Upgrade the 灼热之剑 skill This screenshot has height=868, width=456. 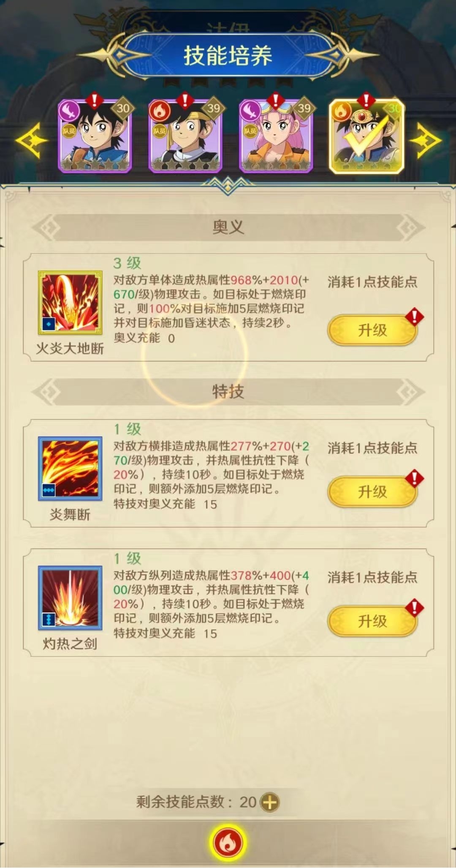tap(372, 621)
